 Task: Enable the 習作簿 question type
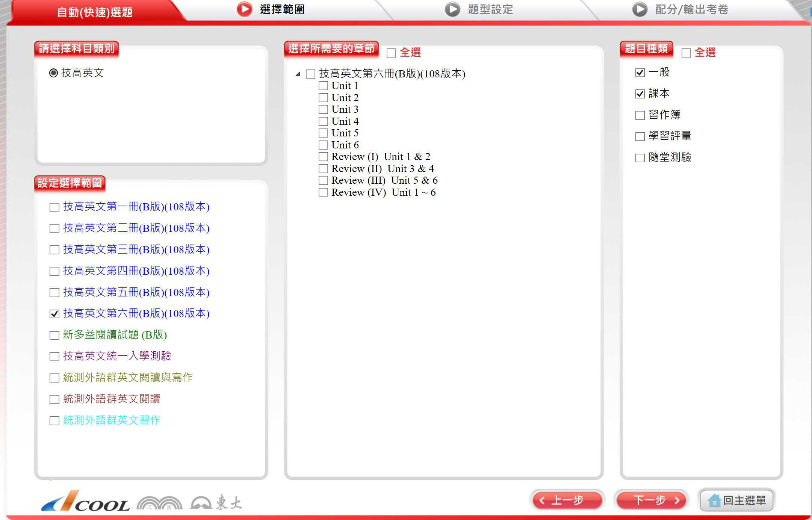(640, 115)
